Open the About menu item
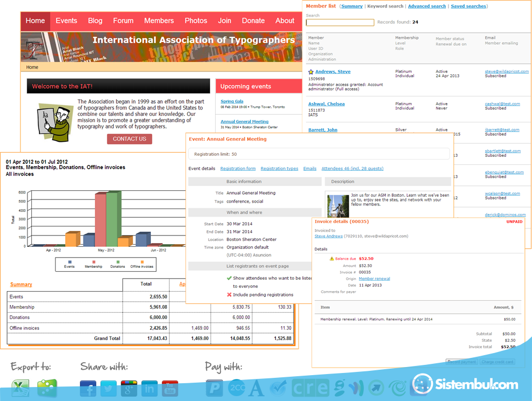The image size is (532, 401). point(285,20)
